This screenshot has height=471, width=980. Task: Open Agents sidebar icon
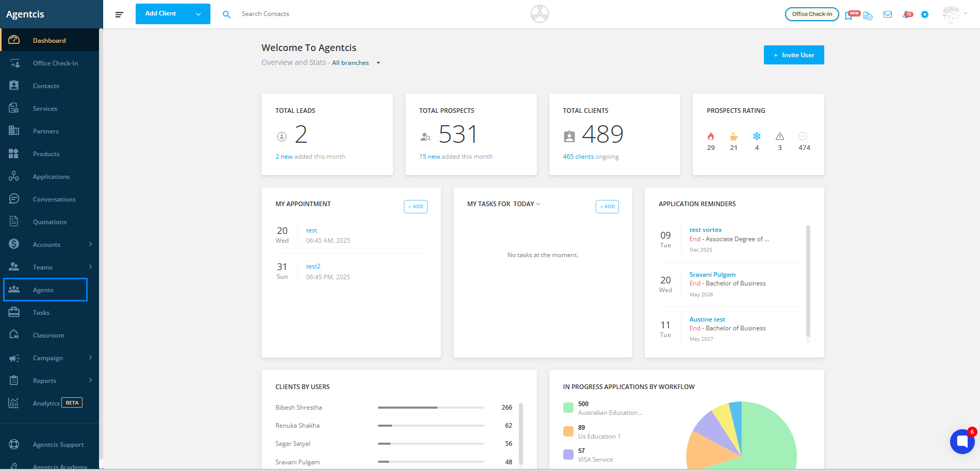click(x=14, y=290)
